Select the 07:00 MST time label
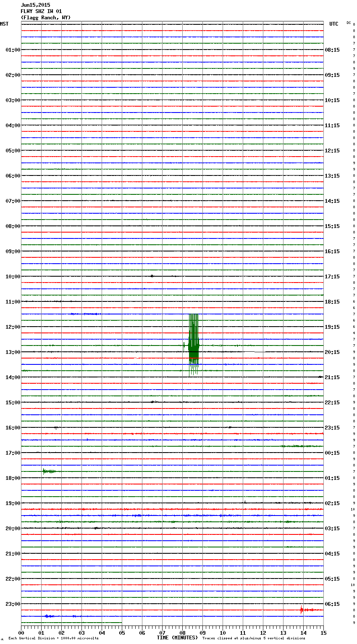The height and width of the screenshot is (644, 357). (13, 201)
